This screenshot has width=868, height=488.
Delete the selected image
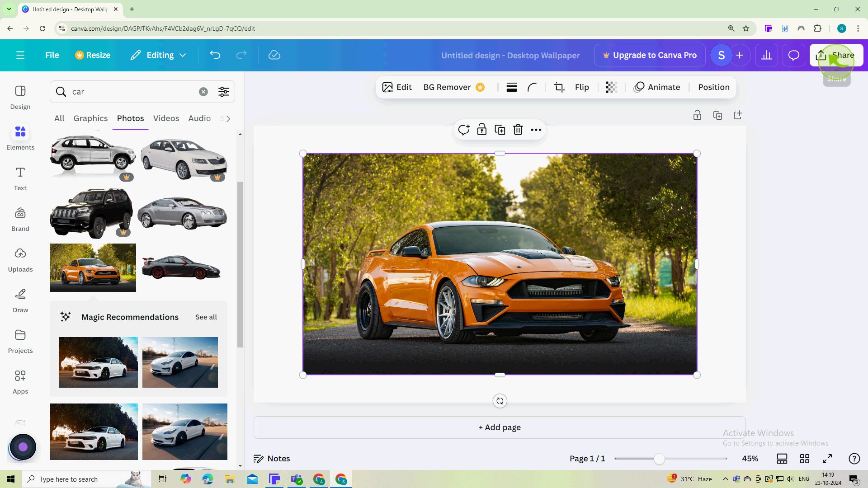point(518,130)
